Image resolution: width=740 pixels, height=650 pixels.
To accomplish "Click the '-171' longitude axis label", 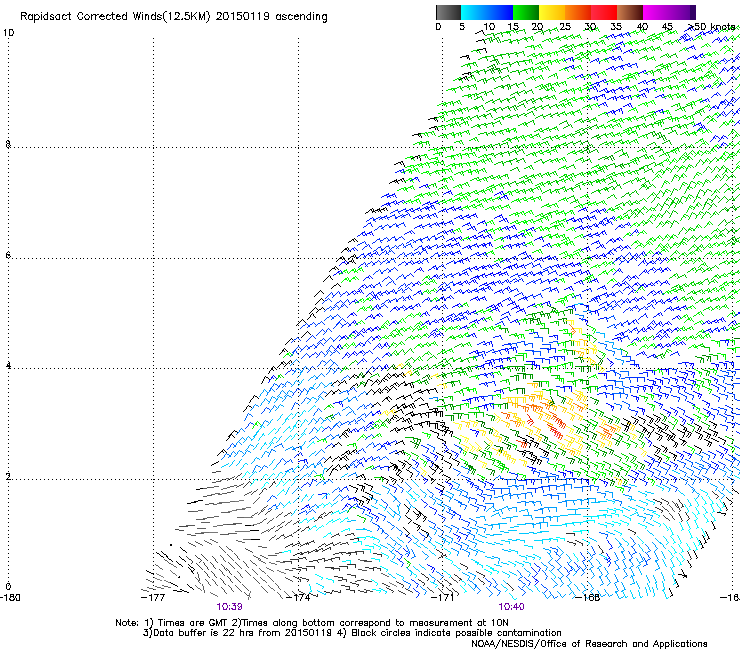I will tap(443, 598).
